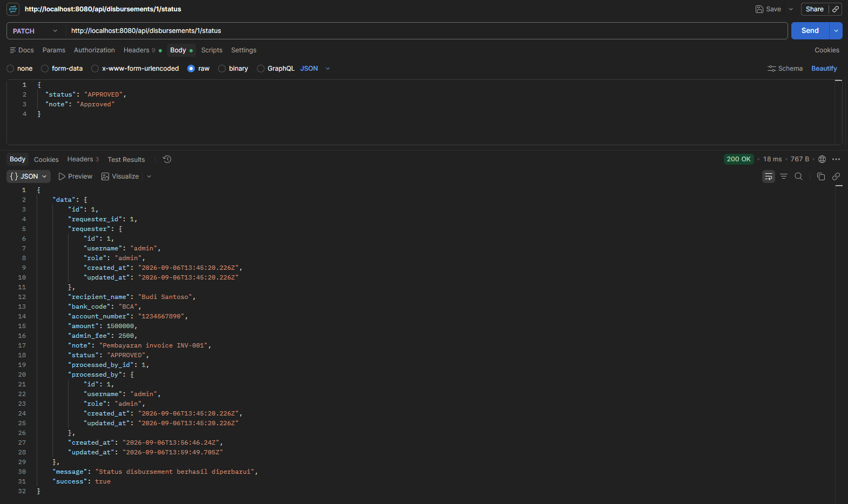The width and height of the screenshot is (848, 504).
Task: Open the Settings tab
Action: pos(244,50)
